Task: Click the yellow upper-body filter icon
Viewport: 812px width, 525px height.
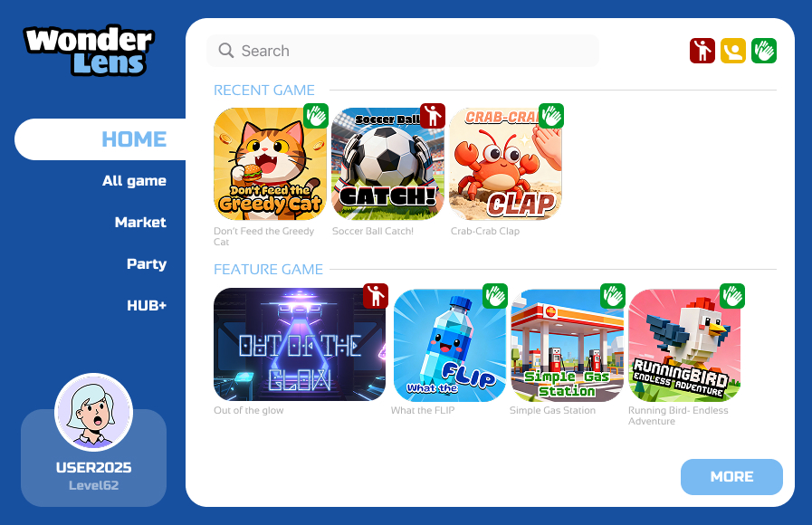Action: [733, 51]
